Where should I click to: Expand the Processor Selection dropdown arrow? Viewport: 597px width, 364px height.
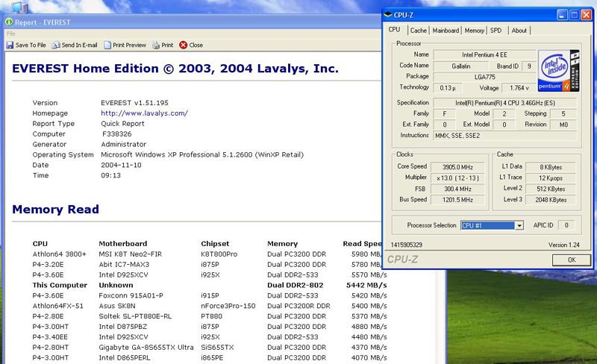coord(519,225)
